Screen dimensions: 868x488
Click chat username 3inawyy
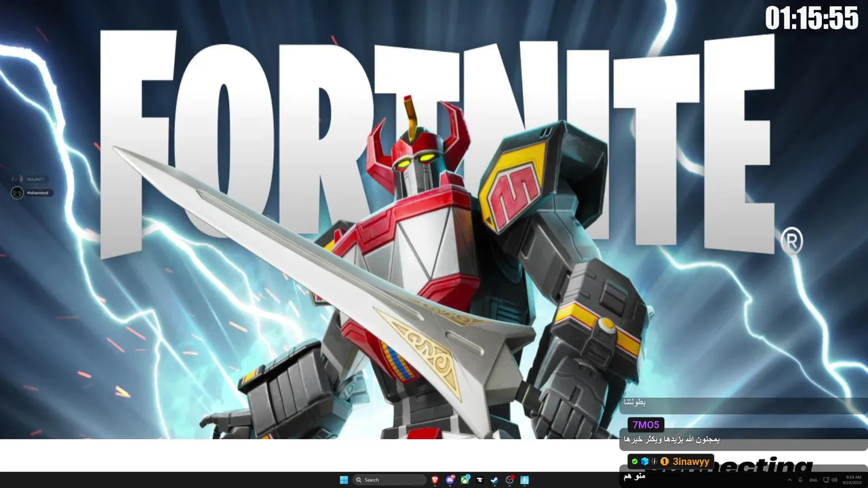point(691,462)
